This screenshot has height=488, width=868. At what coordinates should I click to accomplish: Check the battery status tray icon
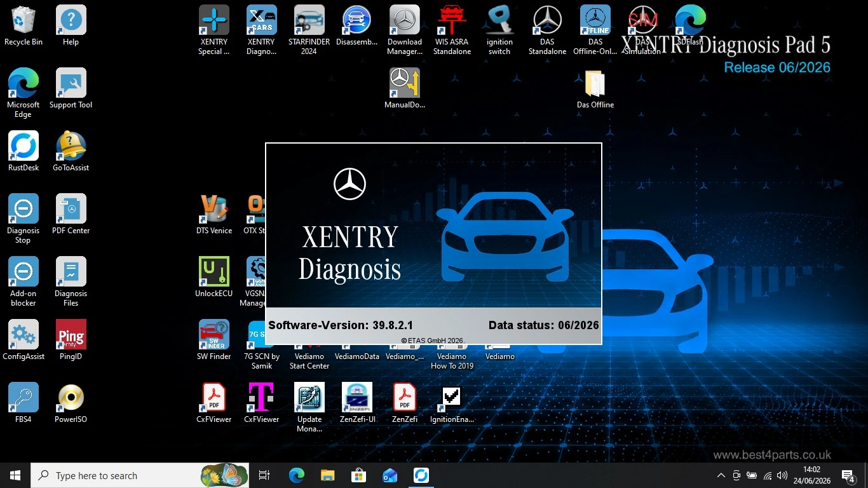point(752,475)
